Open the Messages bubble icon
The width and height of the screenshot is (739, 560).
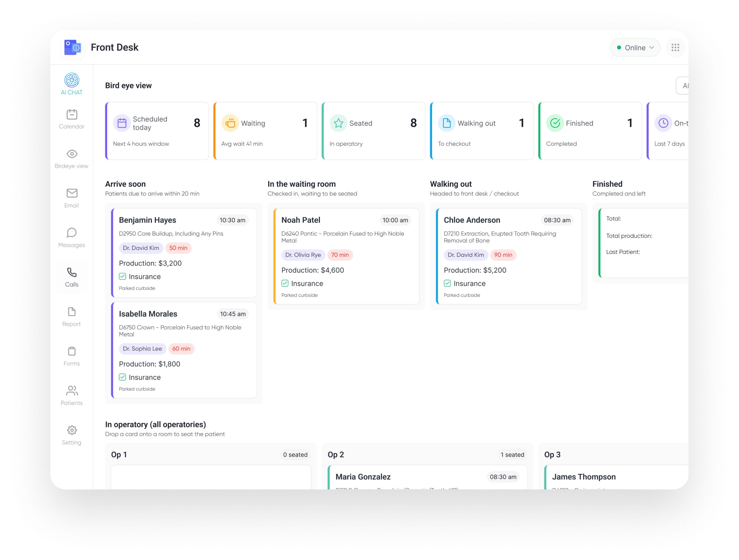[x=71, y=233]
